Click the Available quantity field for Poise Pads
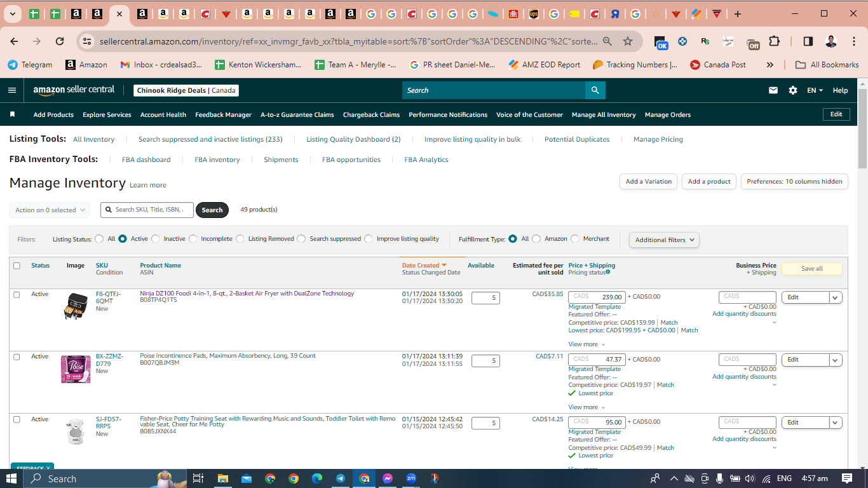The height and width of the screenshot is (488, 868). tap(485, 361)
